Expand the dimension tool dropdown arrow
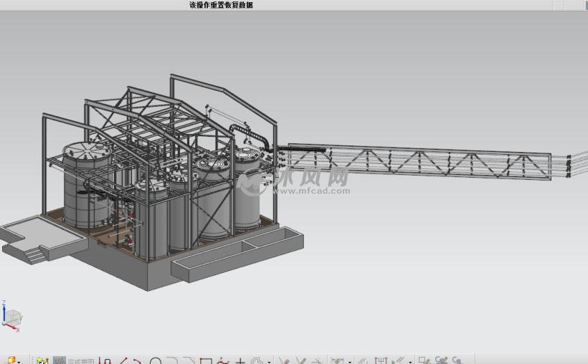 348,362
